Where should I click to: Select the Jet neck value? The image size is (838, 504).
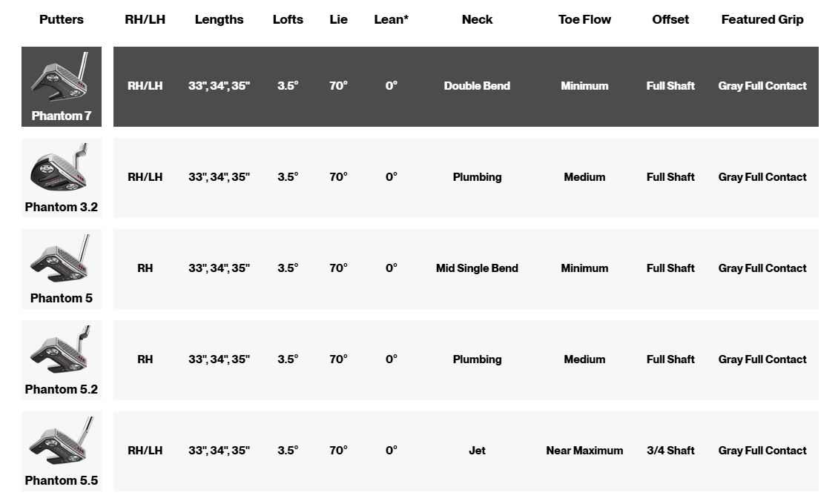(x=478, y=451)
